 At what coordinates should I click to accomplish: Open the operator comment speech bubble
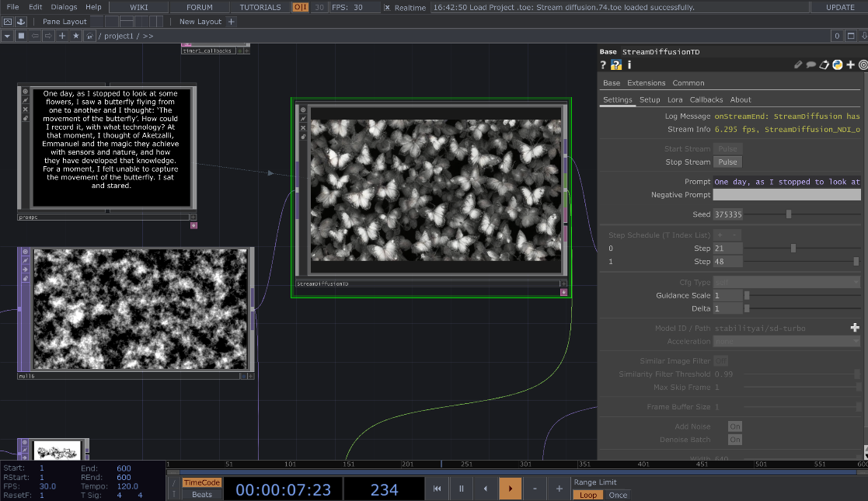click(811, 64)
